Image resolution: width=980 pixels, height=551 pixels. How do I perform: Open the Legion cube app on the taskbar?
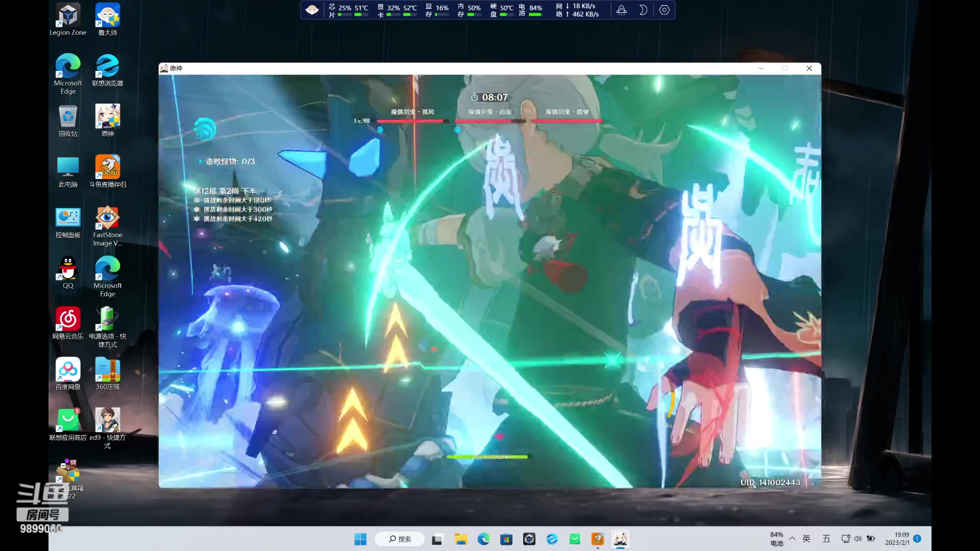pos(529,539)
